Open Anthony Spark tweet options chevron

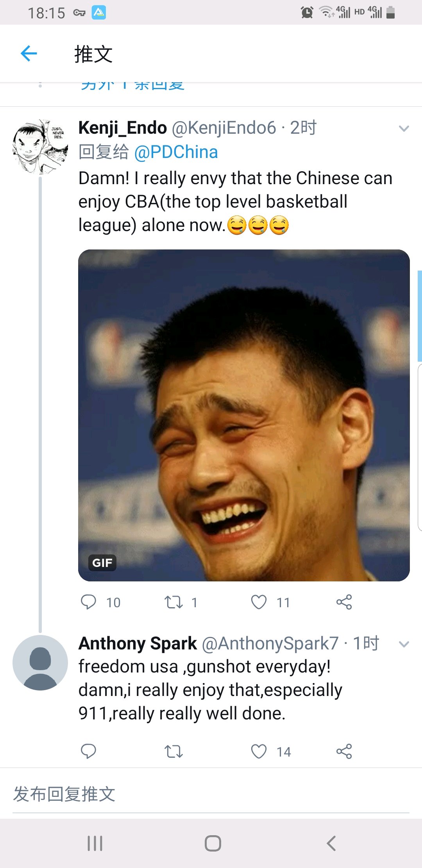[x=404, y=644]
